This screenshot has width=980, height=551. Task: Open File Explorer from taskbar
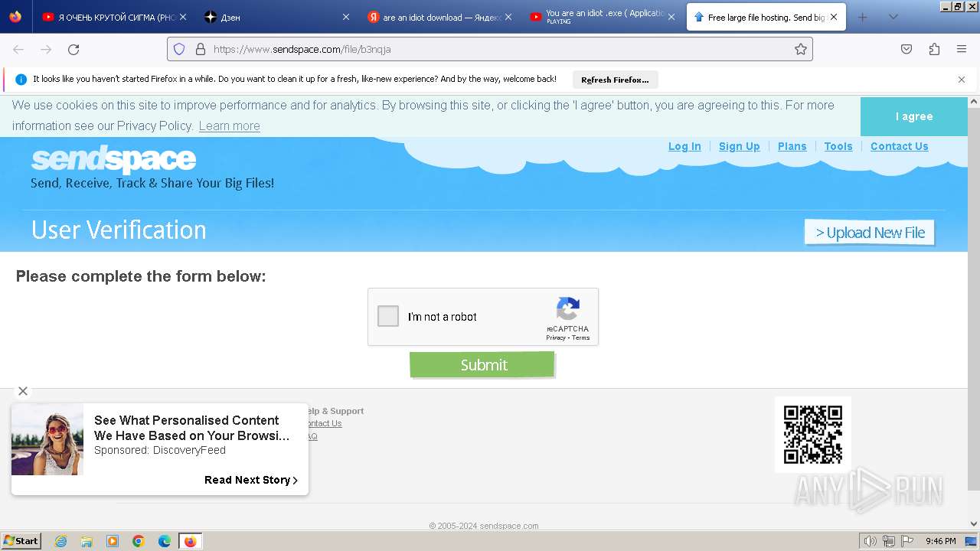[87, 541]
